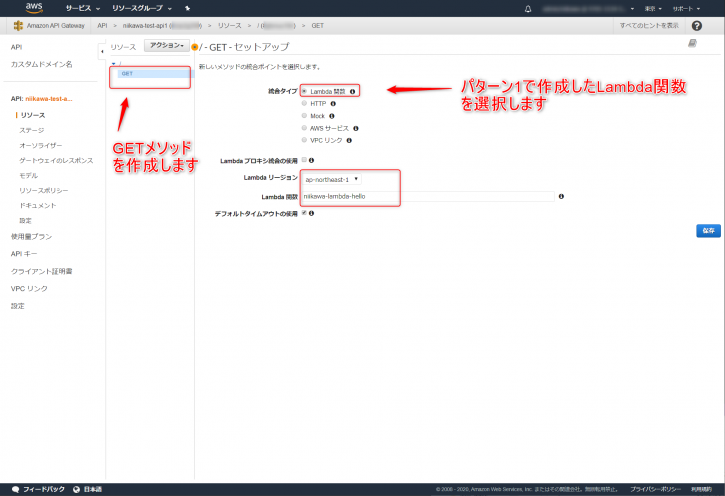Select オーソライザー in the sidebar
The image size is (725, 496).
tap(41, 146)
